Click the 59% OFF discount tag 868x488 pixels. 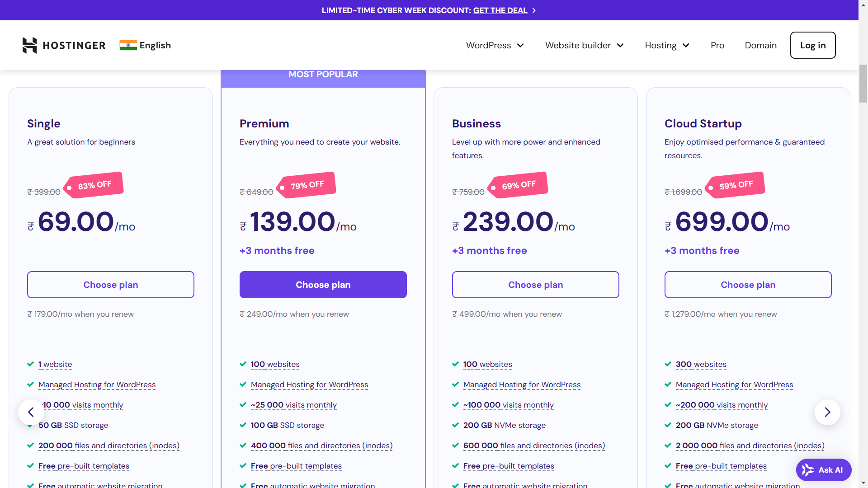(736, 185)
